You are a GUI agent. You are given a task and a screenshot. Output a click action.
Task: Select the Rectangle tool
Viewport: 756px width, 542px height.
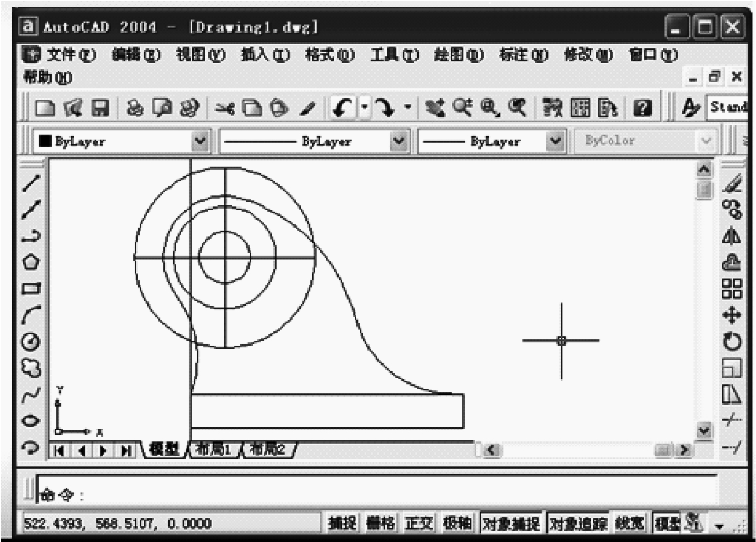(31, 289)
